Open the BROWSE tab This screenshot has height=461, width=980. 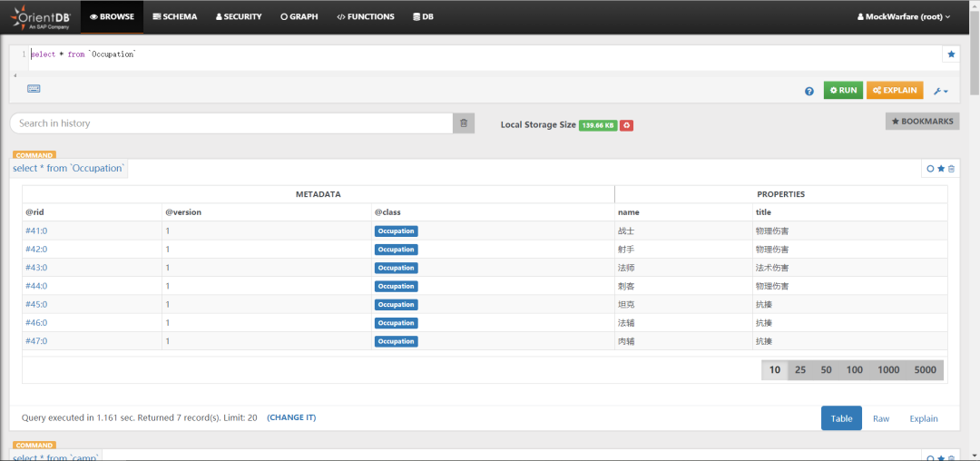(112, 17)
